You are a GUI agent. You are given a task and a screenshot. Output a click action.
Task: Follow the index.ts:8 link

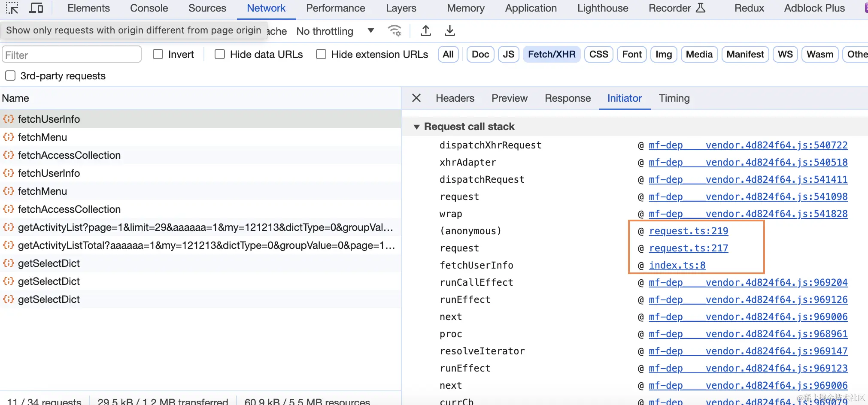click(x=677, y=265)
